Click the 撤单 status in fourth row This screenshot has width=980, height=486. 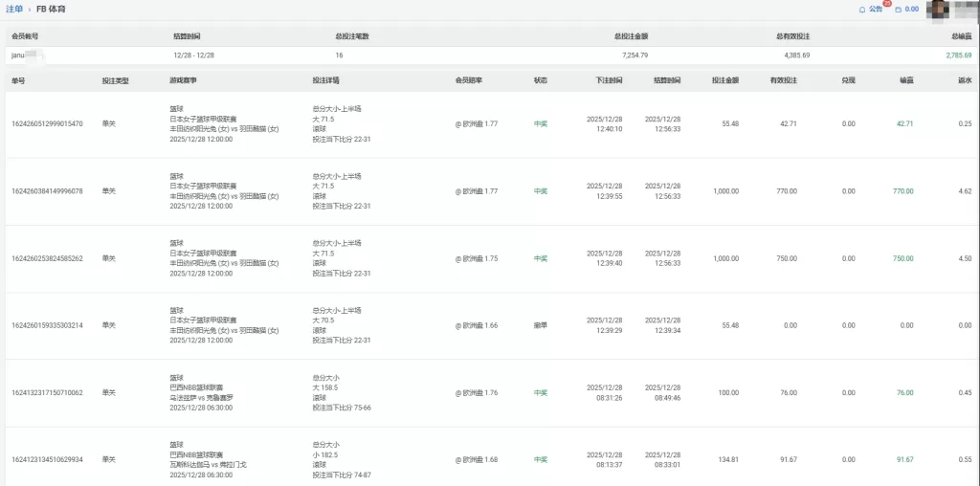(541, 325)
